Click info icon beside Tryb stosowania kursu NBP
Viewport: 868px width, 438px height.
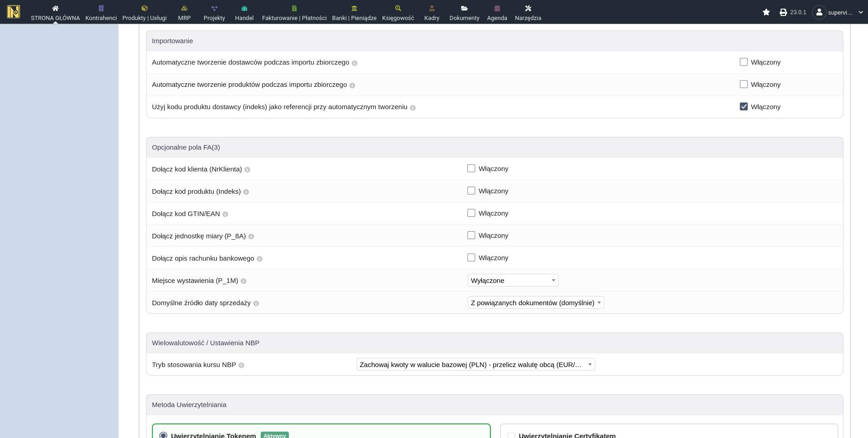[242, 365]
